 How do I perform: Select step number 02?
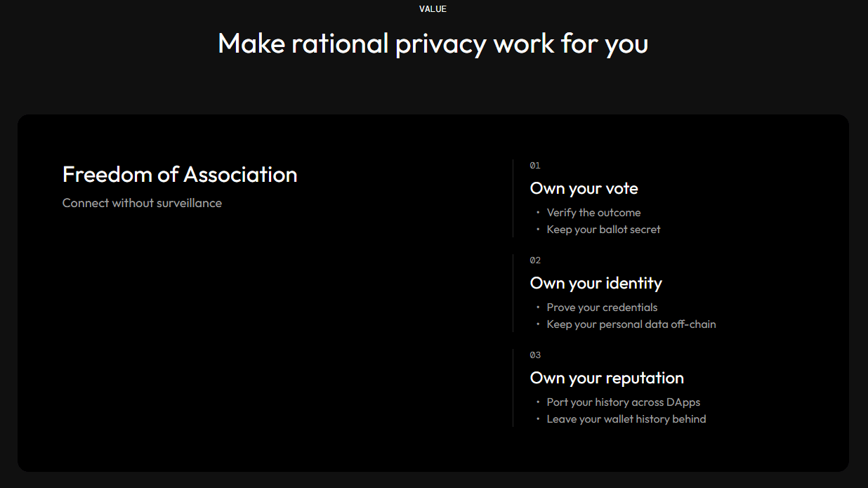click(535, 261)
